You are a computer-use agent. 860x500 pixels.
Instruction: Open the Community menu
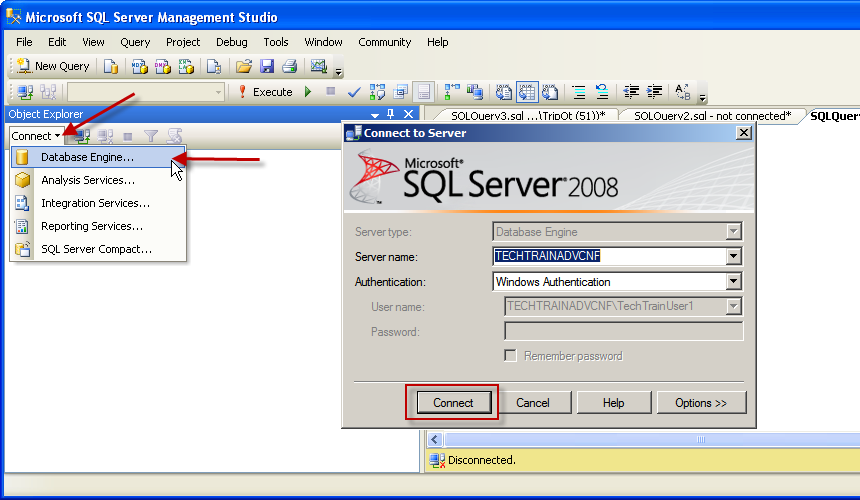(x=384, y=42)
